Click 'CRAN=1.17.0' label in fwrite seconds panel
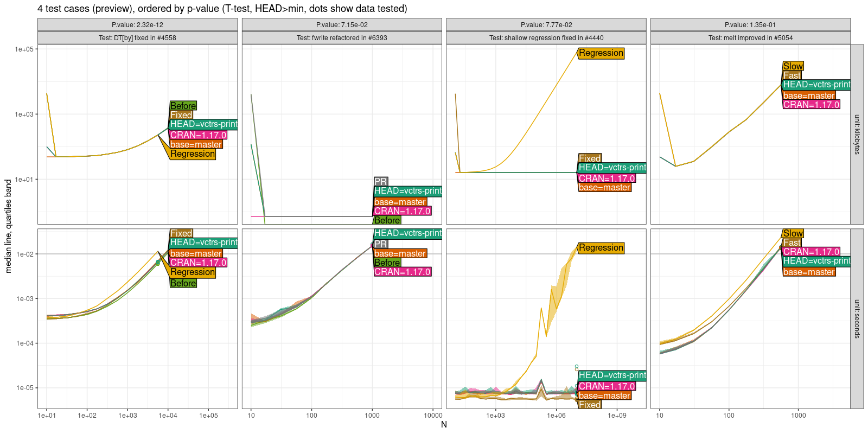Screen dimensions: 868x434 click(x=403, y=272)
